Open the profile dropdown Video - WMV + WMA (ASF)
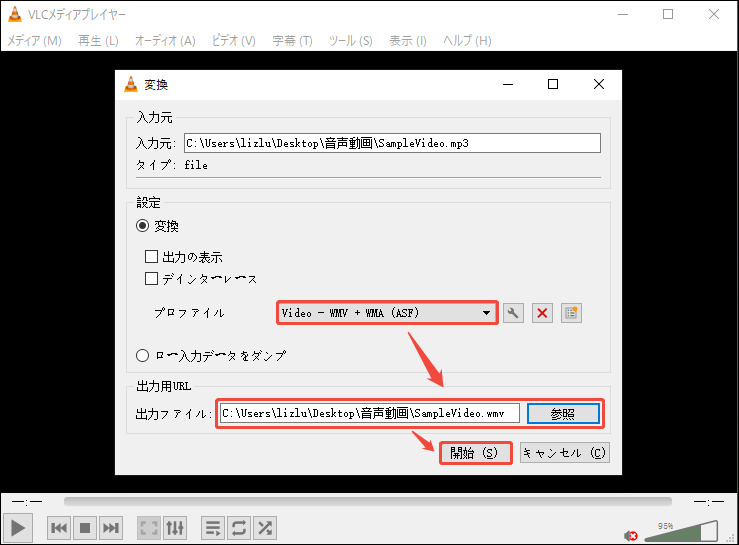The image size is (739, 545). click(x=387, y=313)
